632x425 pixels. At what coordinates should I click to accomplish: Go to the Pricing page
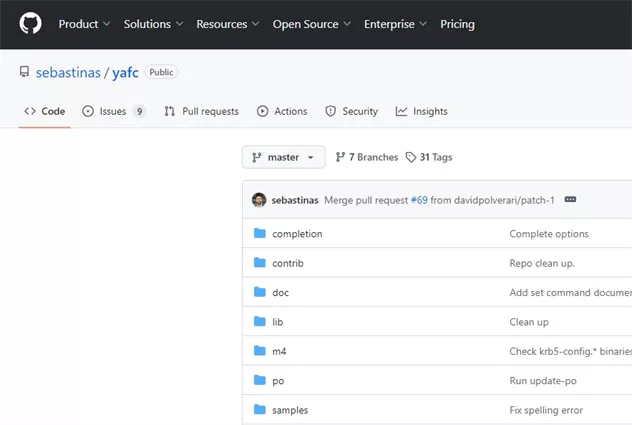(457, 24)
